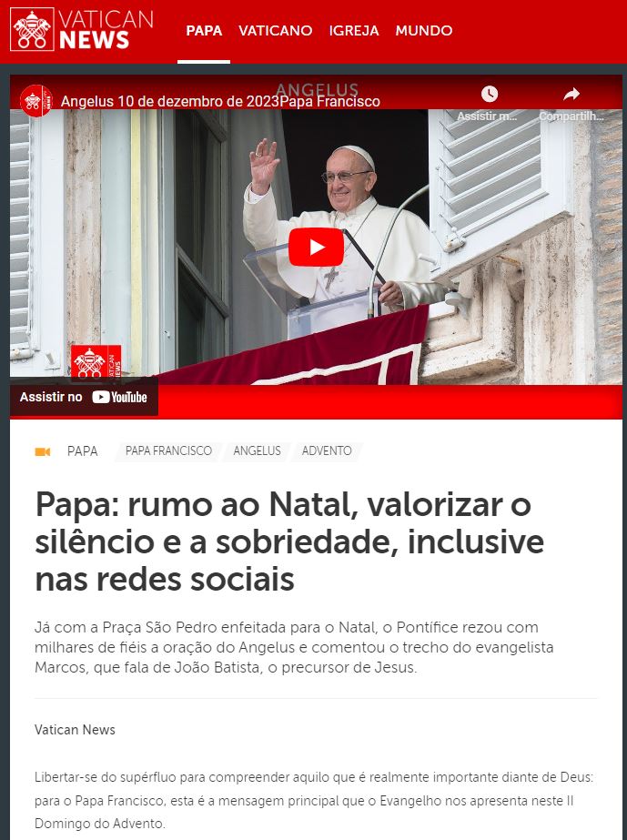The width and height of the screenshot is (627, 840).
Task: Click the Vatican News watermark on the video
Action: (96, 361)
